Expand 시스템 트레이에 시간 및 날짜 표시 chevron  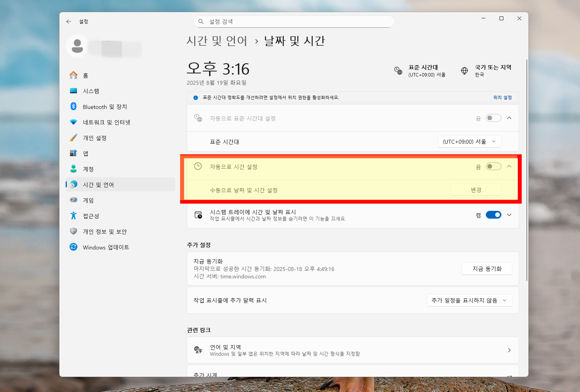click(509, 215)
